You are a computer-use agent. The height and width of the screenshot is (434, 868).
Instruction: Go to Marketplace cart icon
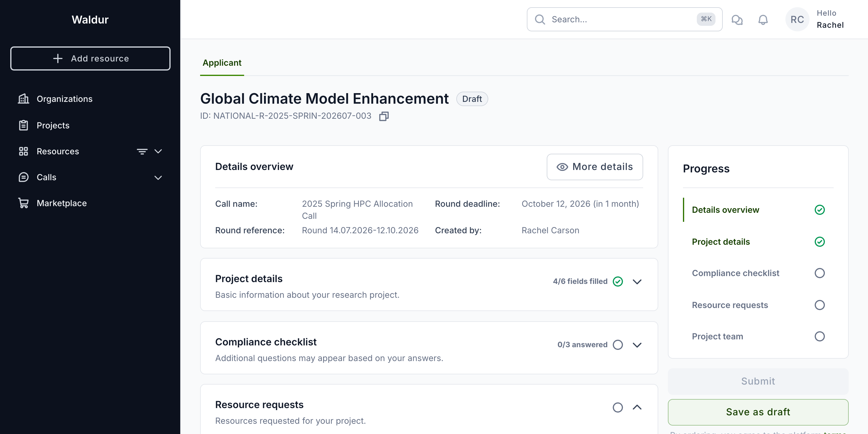click(23, 203)
